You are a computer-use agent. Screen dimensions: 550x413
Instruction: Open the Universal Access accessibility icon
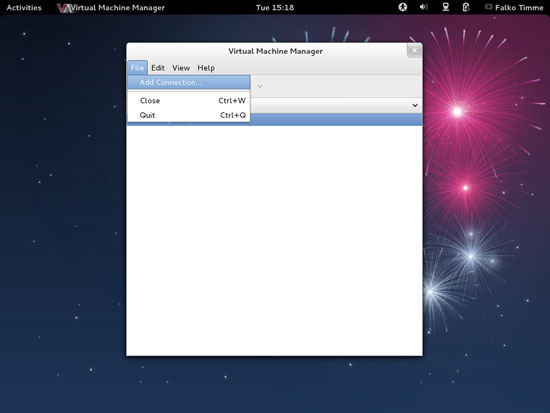(403, 7)
